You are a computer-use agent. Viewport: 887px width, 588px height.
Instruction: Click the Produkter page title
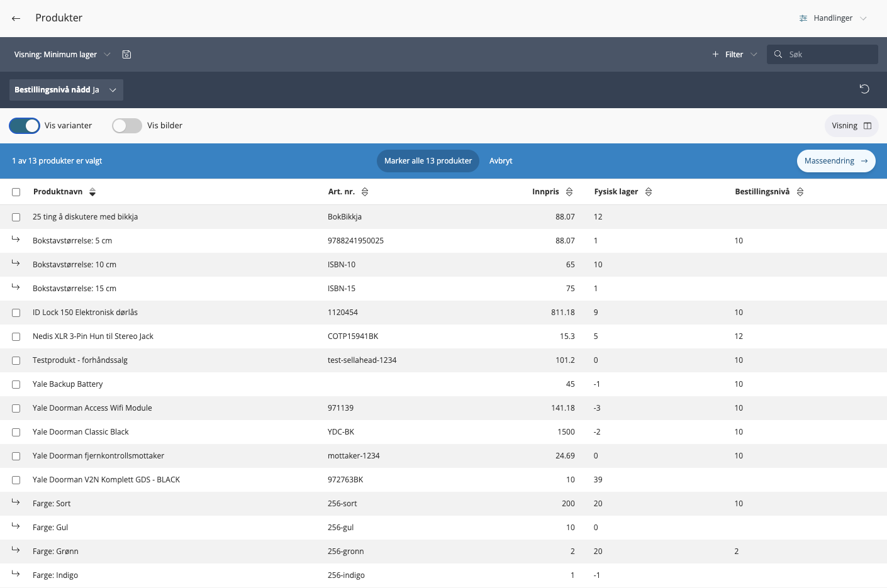coord(59,18)
